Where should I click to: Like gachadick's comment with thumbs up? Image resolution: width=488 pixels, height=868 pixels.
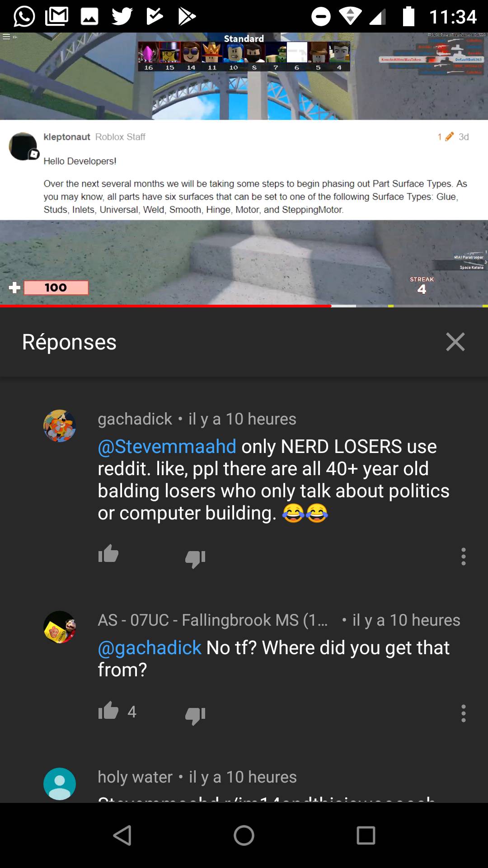[108, 553]
